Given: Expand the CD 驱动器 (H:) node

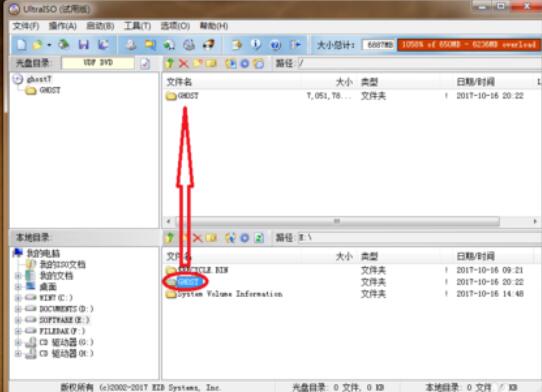Looking at the screenshot, I should pos(18,353).
